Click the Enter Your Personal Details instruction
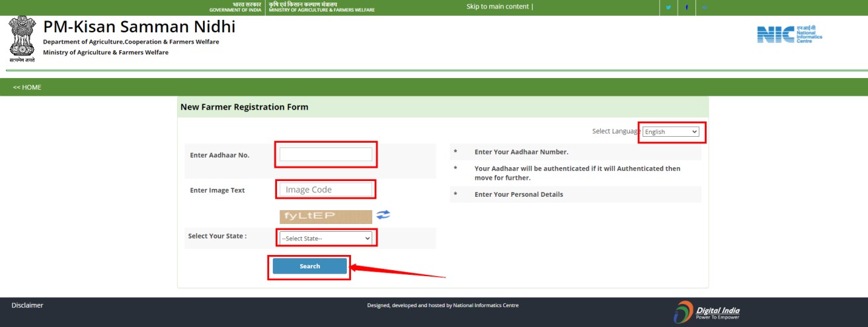This screenshot has height=327, width=868. [x=519, y=194]
